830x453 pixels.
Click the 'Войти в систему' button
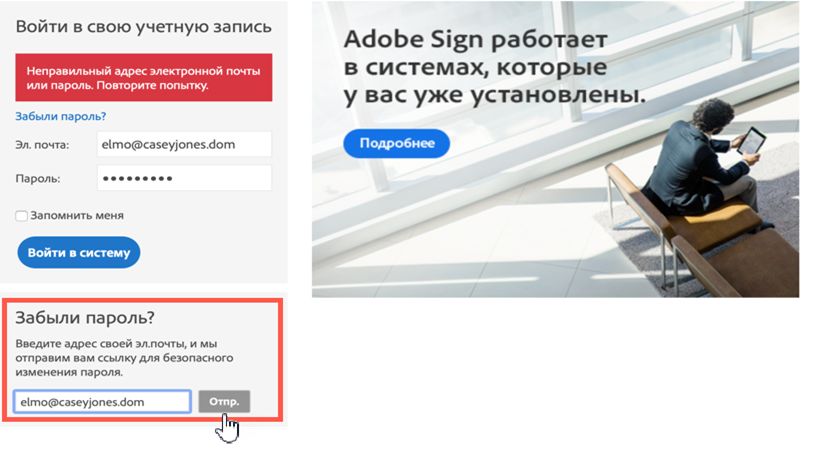78,252
